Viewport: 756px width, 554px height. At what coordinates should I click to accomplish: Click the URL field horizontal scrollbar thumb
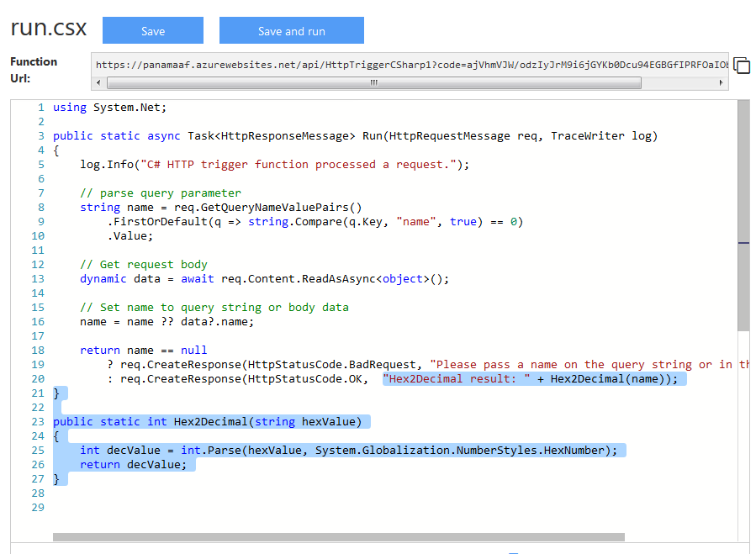374,82
